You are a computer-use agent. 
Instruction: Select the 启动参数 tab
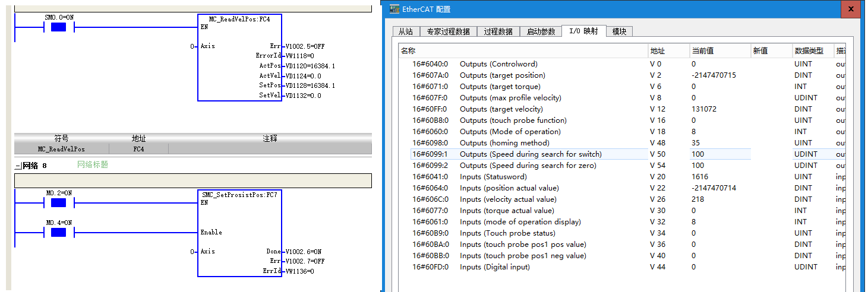click(x=541, y=31)
